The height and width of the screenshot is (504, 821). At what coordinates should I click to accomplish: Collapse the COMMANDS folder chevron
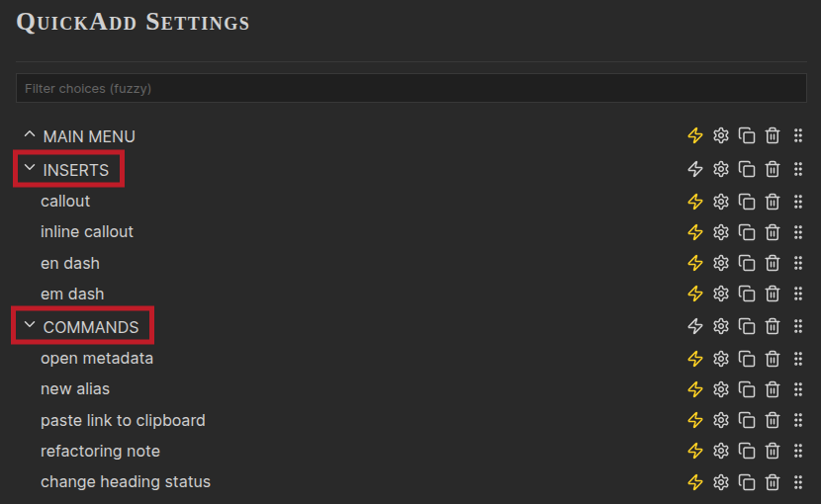[x=30, y=326]
